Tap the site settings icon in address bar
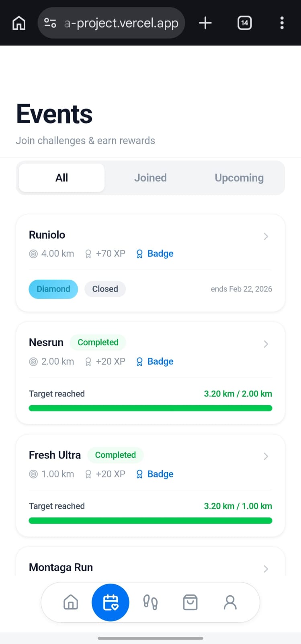Viewport: 301px width, 644px height. coord(50,23)
